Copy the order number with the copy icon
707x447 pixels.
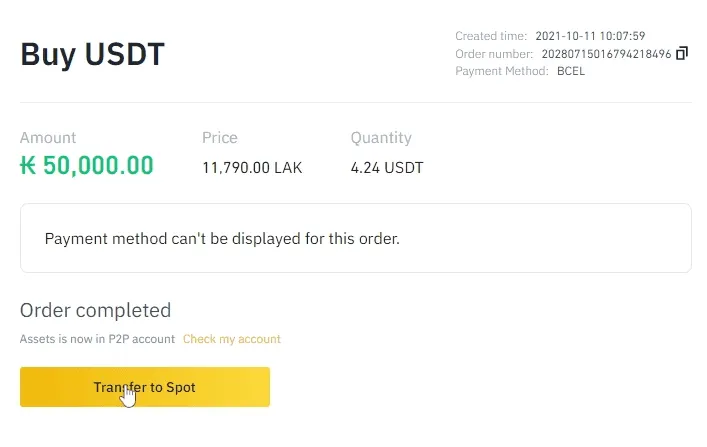coord(682,53)
